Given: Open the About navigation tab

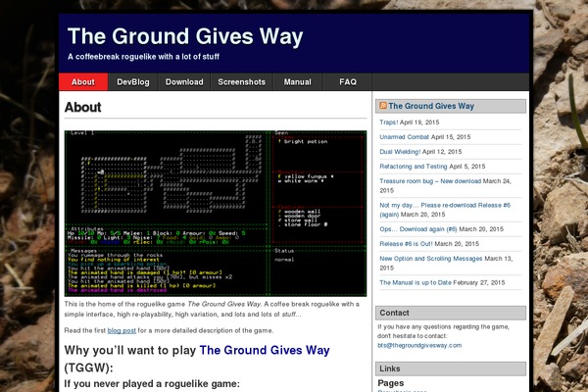Looking at the screenshot, I should (x=83, y=81).
